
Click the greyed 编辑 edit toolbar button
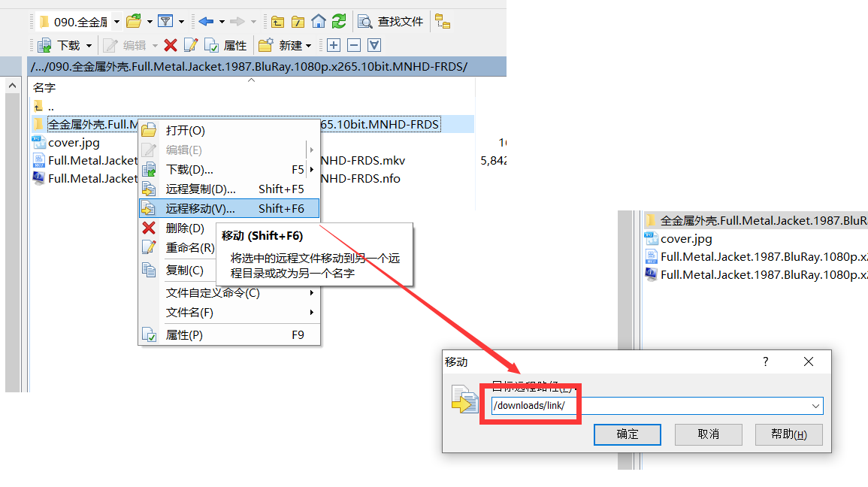tap(125, 45)
